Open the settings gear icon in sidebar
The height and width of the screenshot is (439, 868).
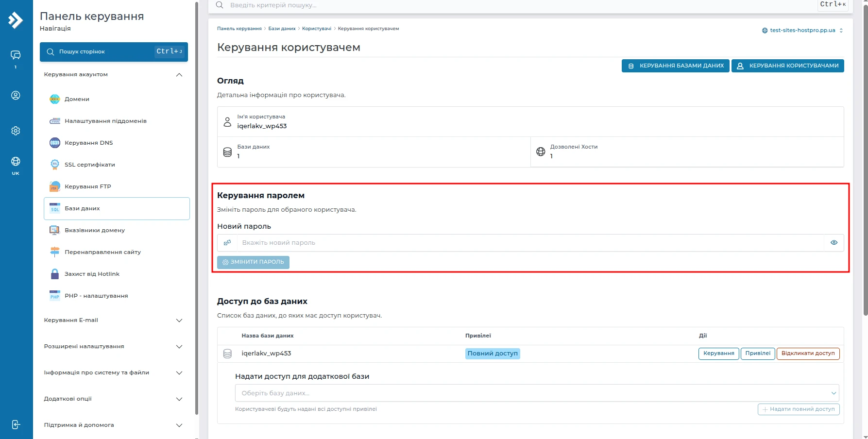point(16,131)
